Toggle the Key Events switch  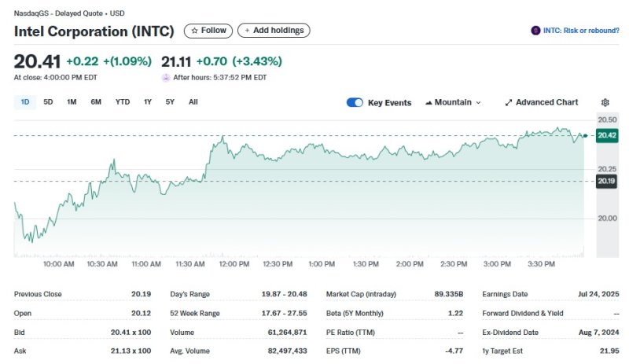click(x=355, y=102)
